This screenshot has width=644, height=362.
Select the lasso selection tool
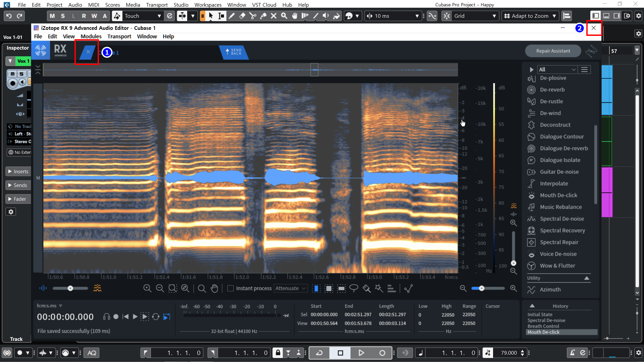tap(354, 288)
